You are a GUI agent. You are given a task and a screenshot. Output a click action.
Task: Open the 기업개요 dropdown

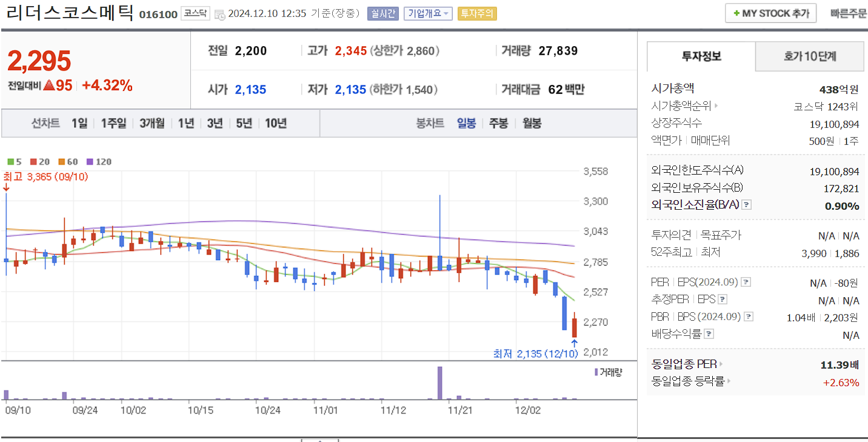(429, 13)
